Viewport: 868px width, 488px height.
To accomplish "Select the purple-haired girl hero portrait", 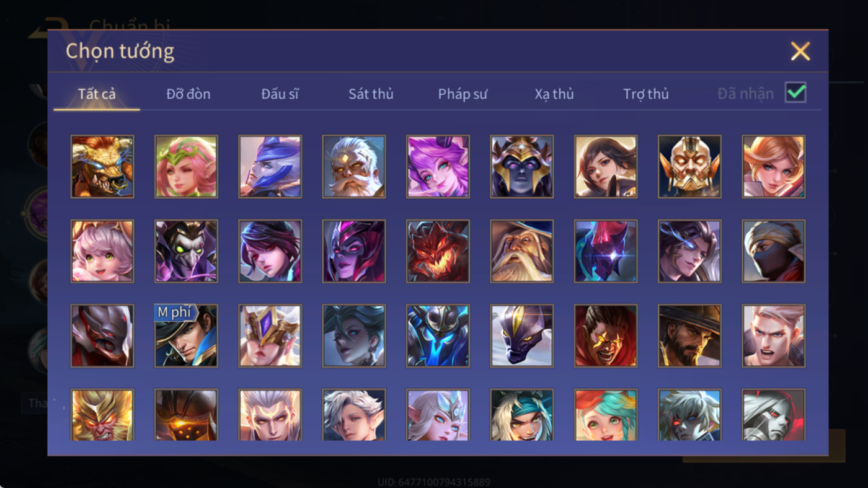I will coord(438,167).
